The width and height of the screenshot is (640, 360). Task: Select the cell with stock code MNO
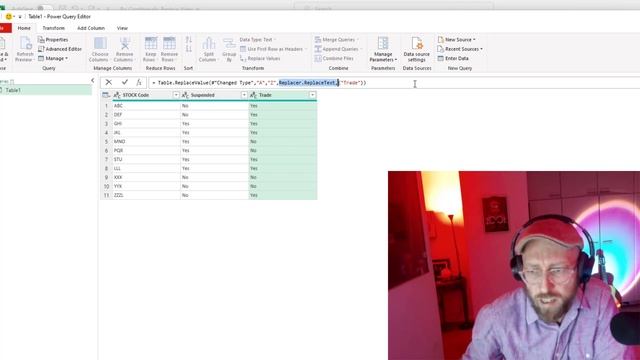click(x=146, y=142)
